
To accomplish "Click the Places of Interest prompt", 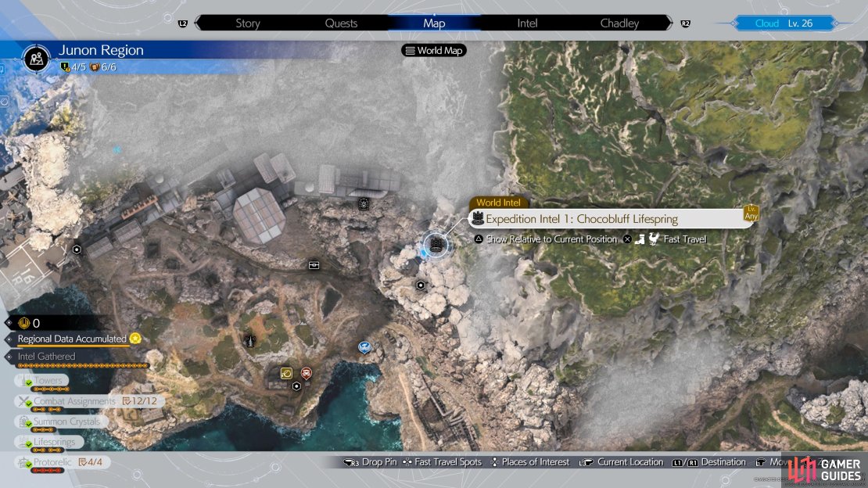I will tap(529, 462).
